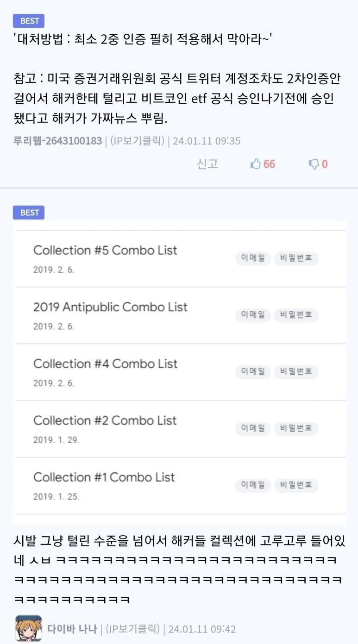358x644 pixels.
Task: Select the Collection #2 Combo List row
Action: 105,421
